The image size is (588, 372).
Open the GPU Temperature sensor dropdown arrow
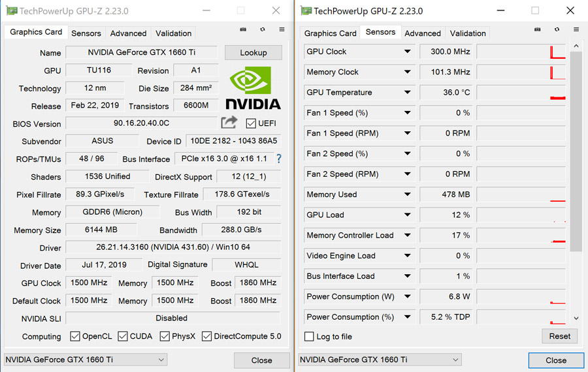[407, 92]
